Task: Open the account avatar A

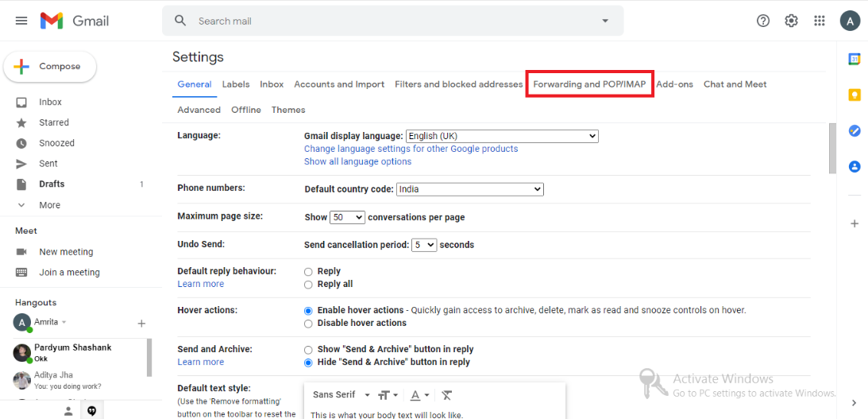Action: [x=850, y=21]
